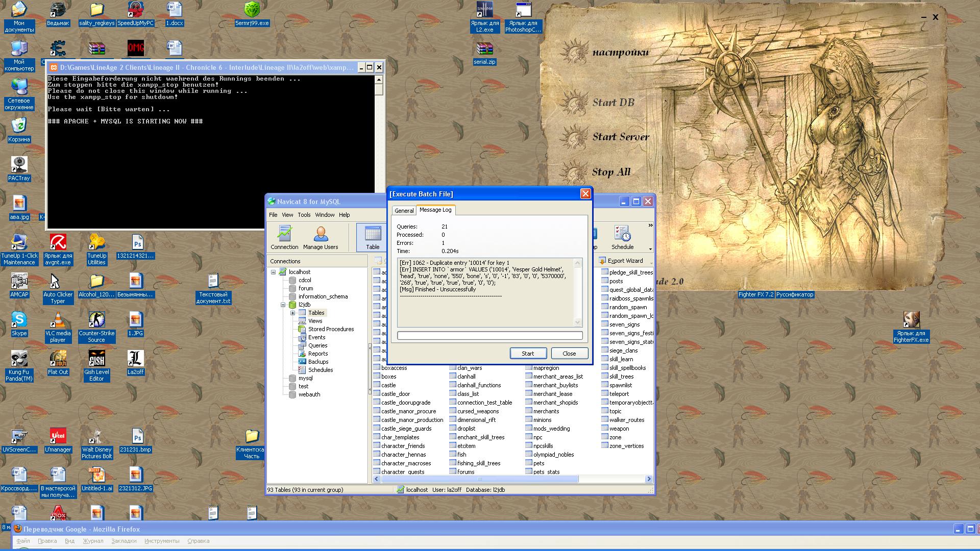Switch to the General tab
Screen dimensions: 980x551
click(x=404, y=211)
